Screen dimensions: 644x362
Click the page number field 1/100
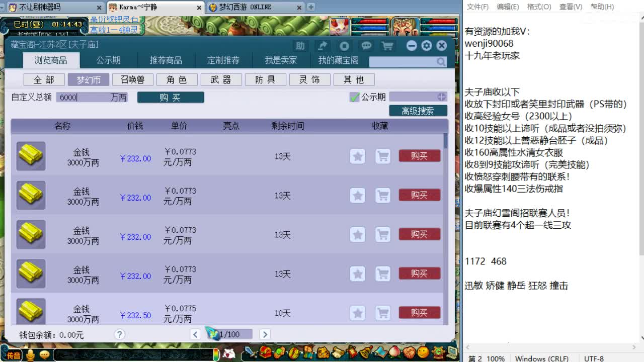coord(230,334)
